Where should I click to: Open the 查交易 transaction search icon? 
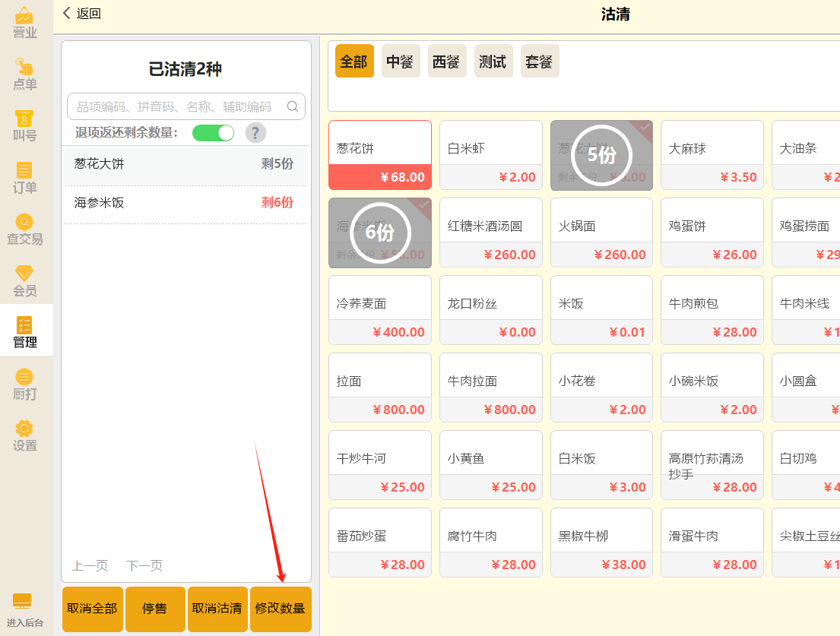[24, 229]
